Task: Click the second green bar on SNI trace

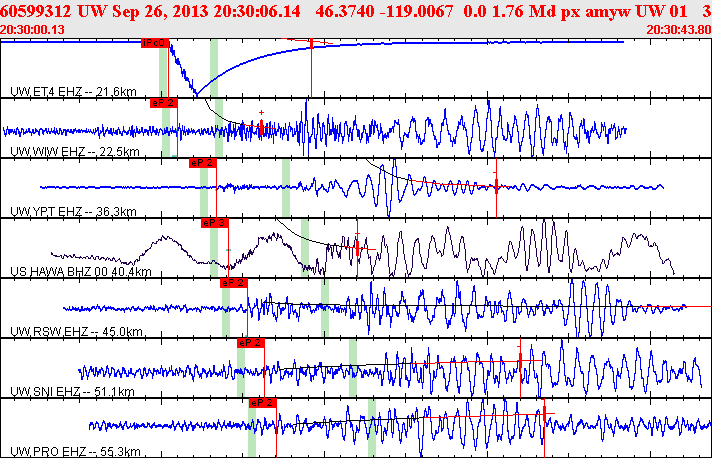Action: [x=352, y=368]
